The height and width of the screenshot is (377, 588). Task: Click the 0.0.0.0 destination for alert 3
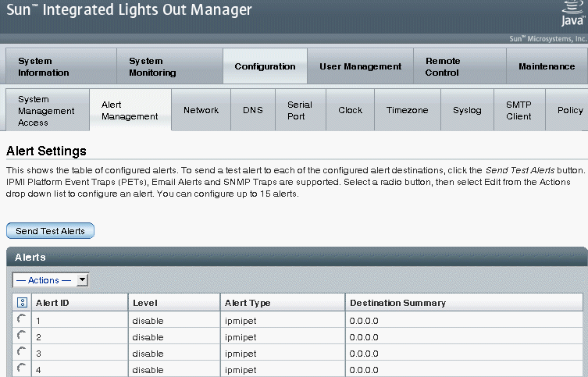[364, 354]
